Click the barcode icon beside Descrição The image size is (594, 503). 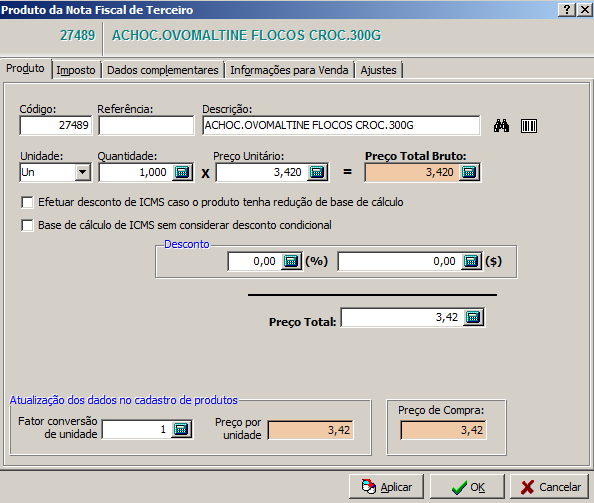(x=528, y=126)
